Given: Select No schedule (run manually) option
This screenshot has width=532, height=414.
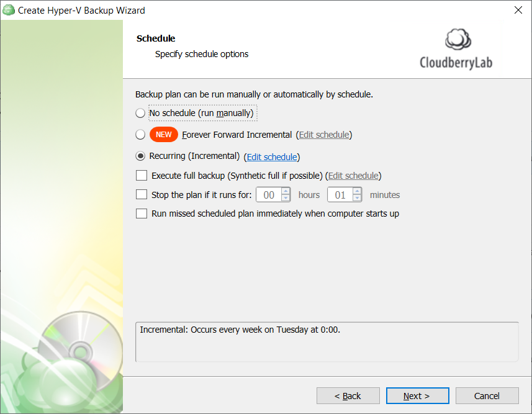Looking at the screenshot, I should click(140, 113).
